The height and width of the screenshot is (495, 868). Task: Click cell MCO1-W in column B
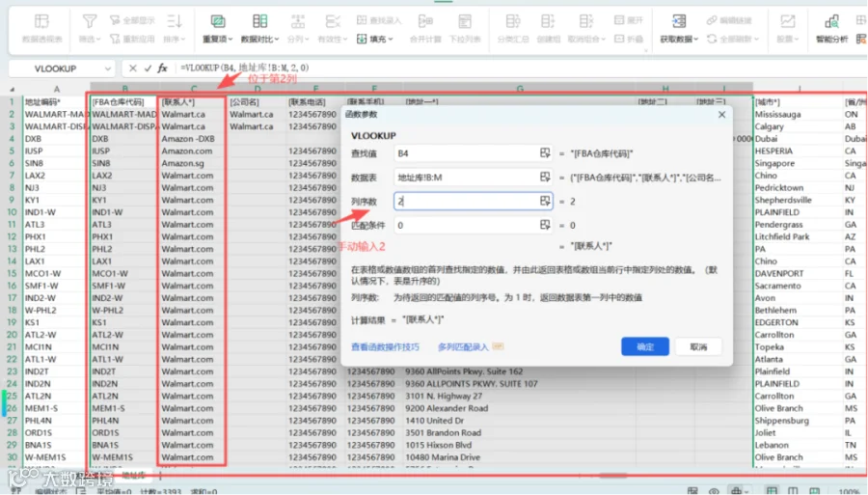click(x=124, y=273)
